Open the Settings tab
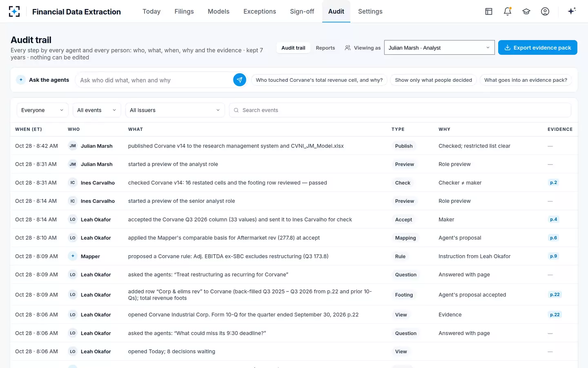 tap(370, 11)
